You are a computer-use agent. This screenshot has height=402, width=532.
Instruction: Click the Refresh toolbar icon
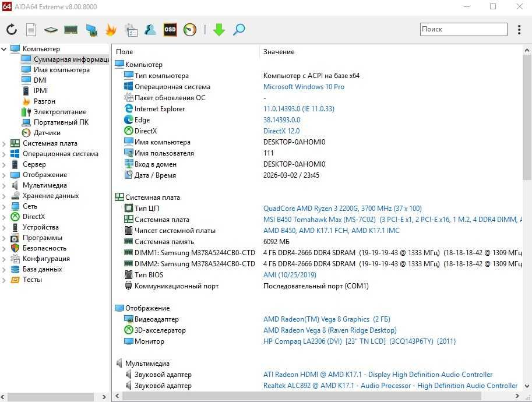click(12, 30)
